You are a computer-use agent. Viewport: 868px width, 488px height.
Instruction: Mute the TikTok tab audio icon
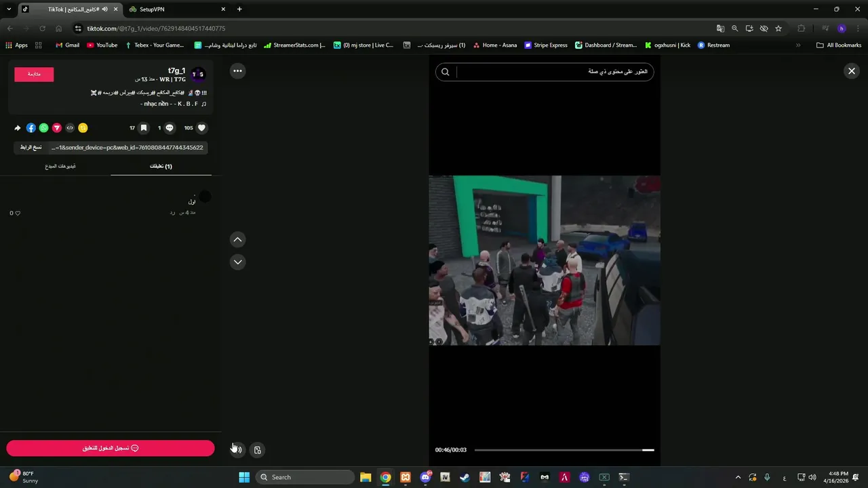coord(104,9)
